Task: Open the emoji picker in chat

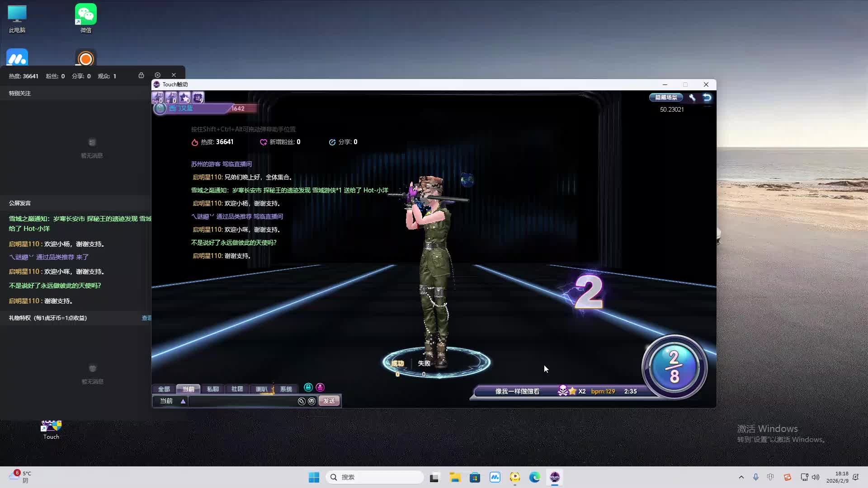Action: (311, 401)
